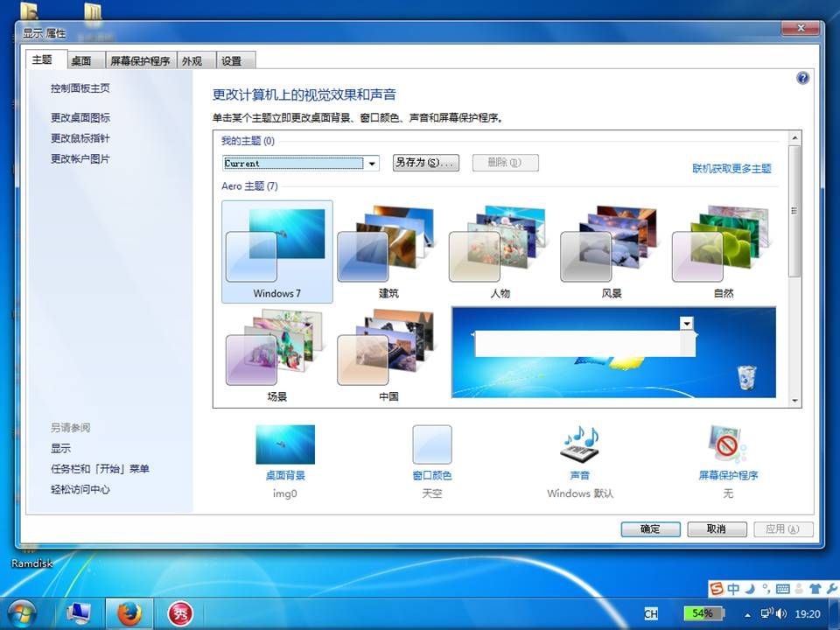Click the CH language indicator

[651, 614]
